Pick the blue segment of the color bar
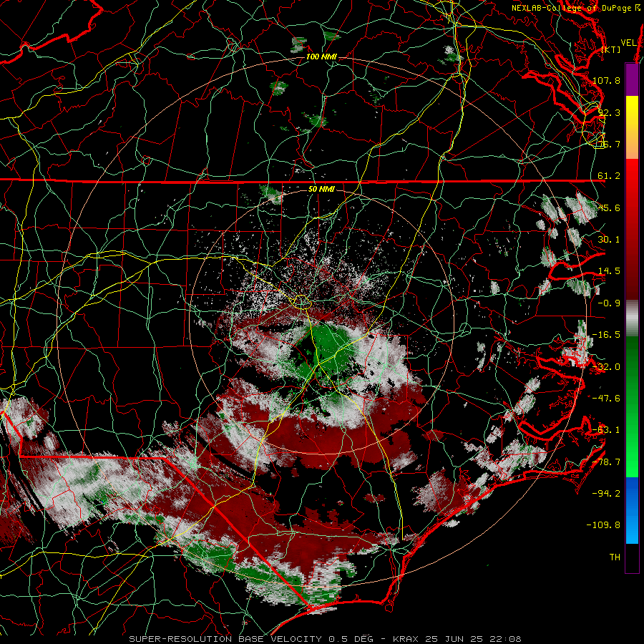 click(632, 510)
